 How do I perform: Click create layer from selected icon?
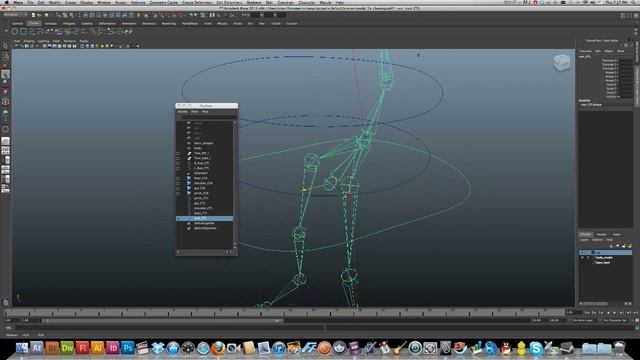pos(630,246)
